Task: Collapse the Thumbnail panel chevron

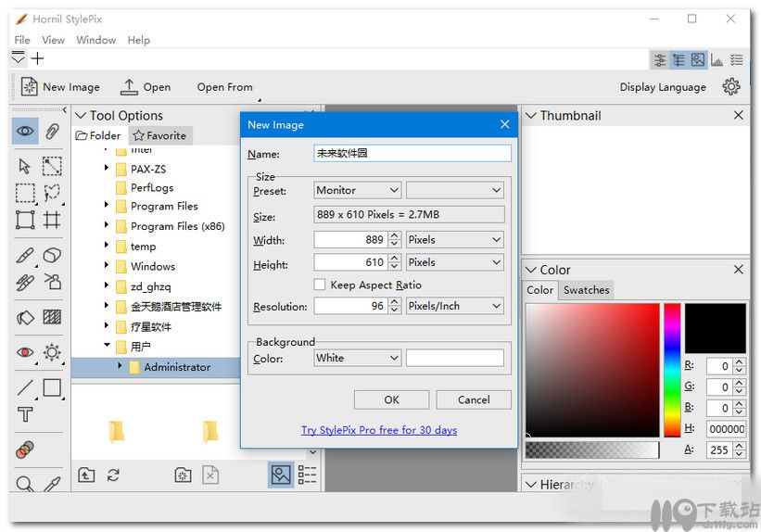Action: pos(531,116)
